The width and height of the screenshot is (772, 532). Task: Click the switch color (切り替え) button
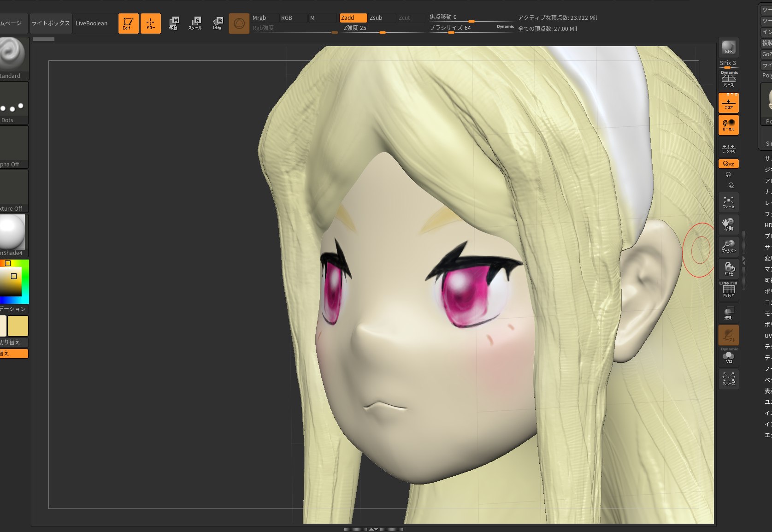(x=14, y=342)
